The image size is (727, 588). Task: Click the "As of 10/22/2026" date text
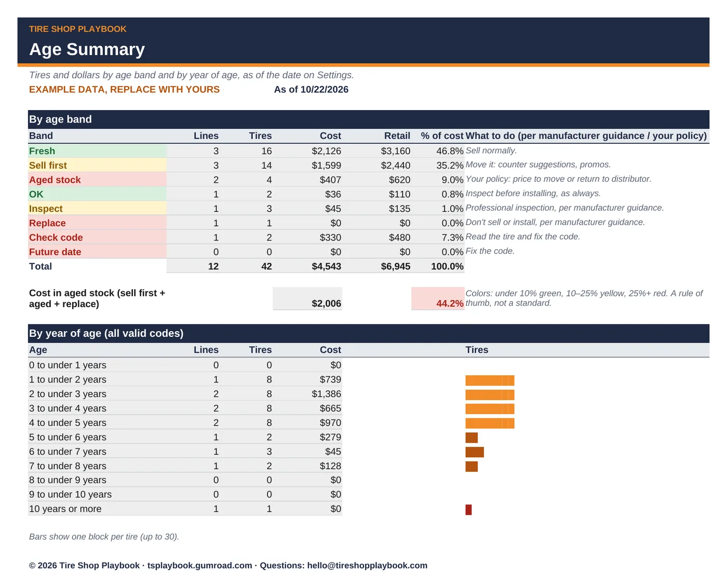(311, 89)
